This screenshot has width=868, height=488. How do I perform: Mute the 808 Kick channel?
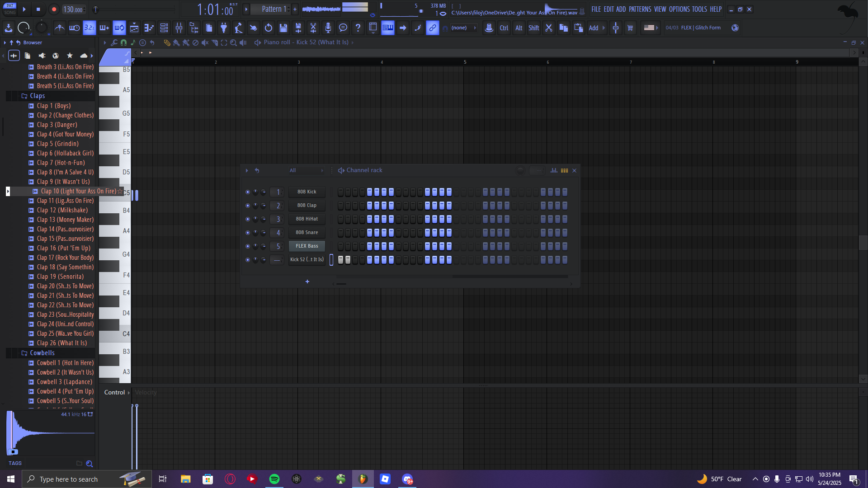(x=247, y=192)
